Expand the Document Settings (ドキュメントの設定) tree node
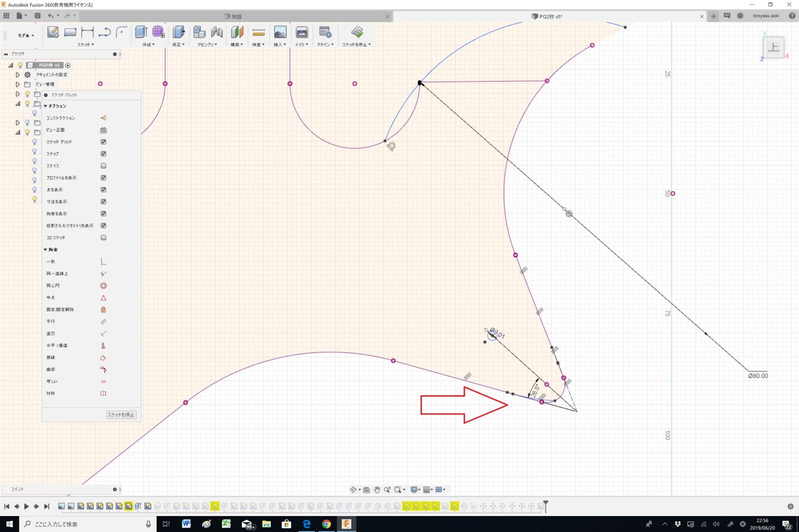The width and height of the screenshot is (799, 532). point(18,75)
